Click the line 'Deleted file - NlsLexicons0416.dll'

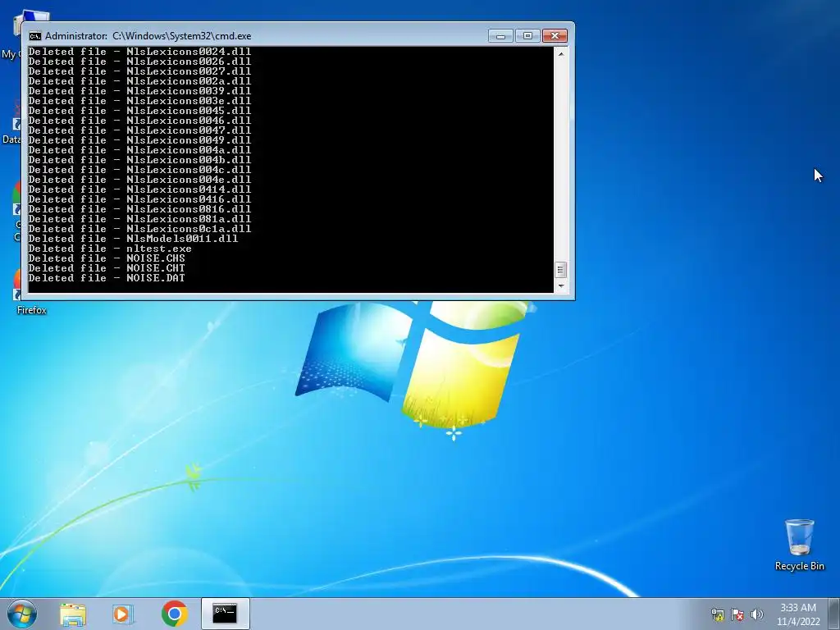click(x=139, y=199)
